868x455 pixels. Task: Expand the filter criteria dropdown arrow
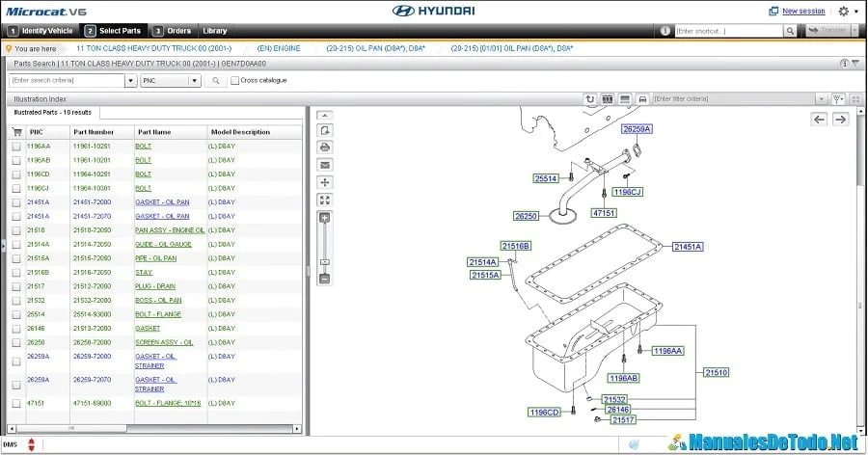[x=821, y=99]
